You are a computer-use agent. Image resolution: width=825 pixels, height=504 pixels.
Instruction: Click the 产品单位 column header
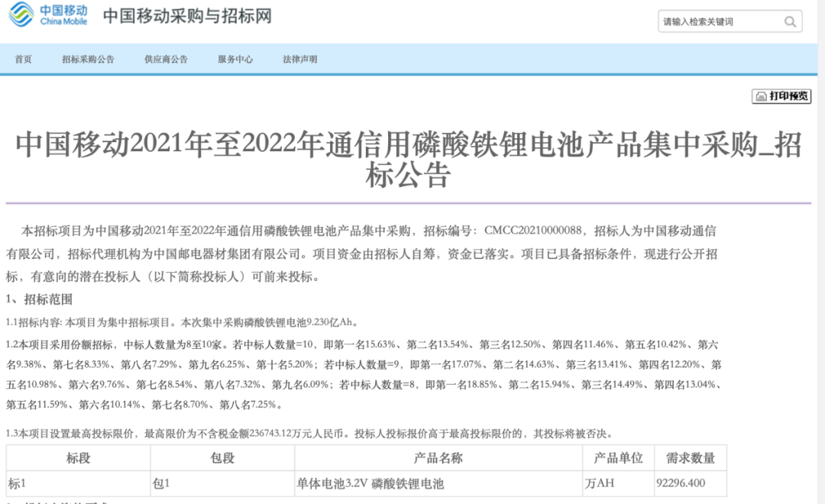tap(618, 458)
